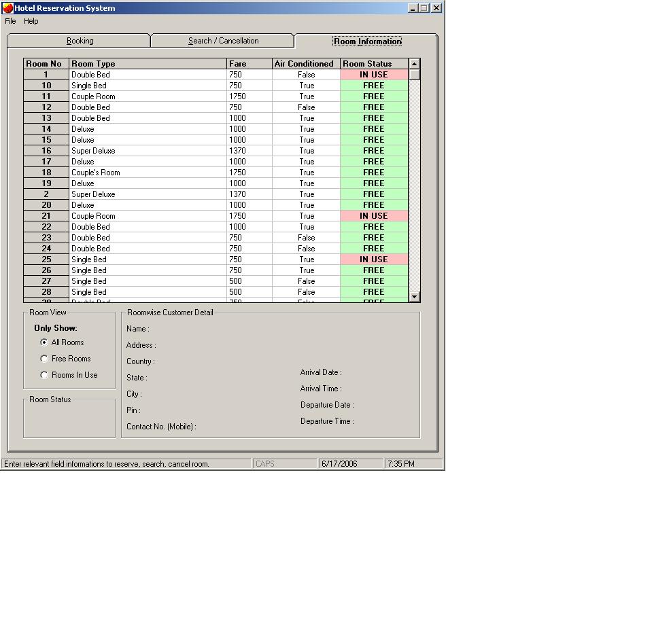This screenshot has width=654, height=644.
Task: Choose the Free Rooms radio option
Action: click(44, 359)
